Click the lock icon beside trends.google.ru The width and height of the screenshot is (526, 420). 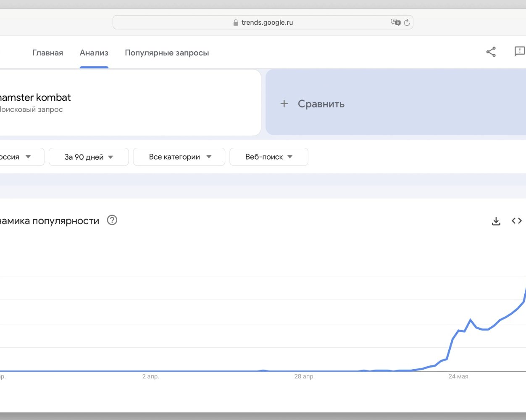tap(236, 23)
